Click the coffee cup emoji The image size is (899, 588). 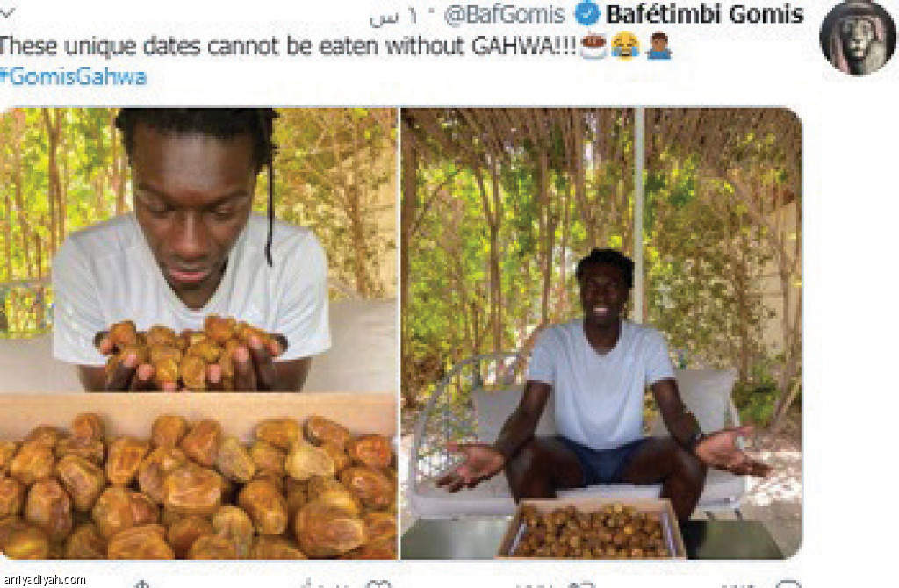[594, 47]
